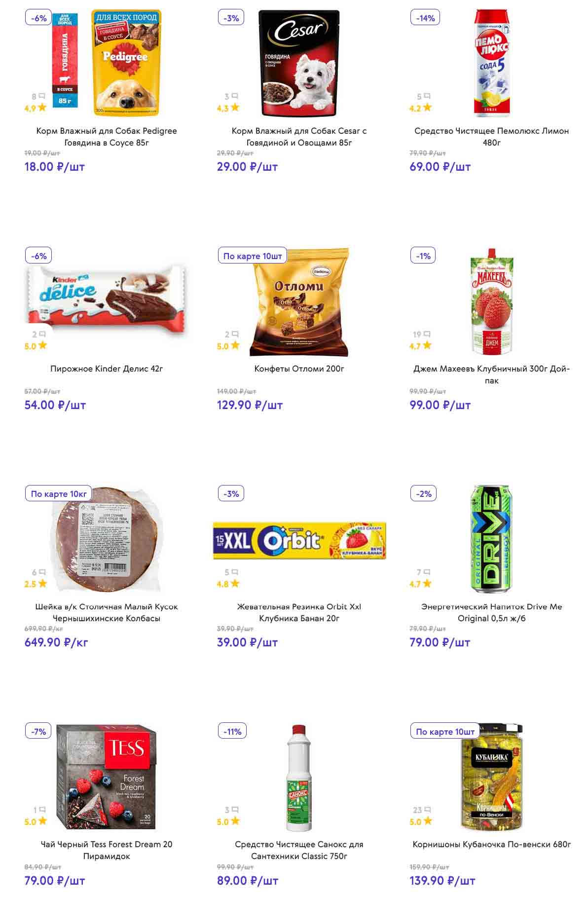Screen dimensions: 588x898
Task: Click the rating star on Kinder Делис
Action: click(42, 345)
